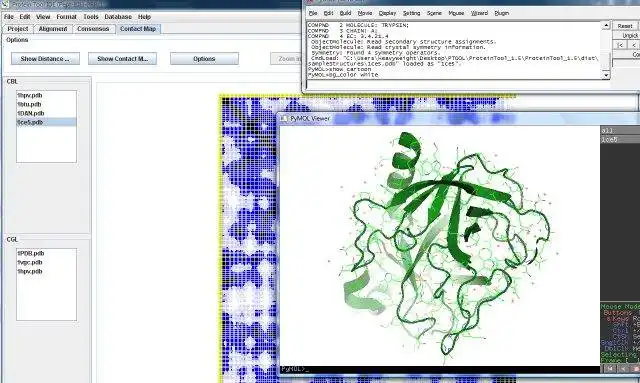Click PyMOL log scrollbar down arrow

pos(606,75)
